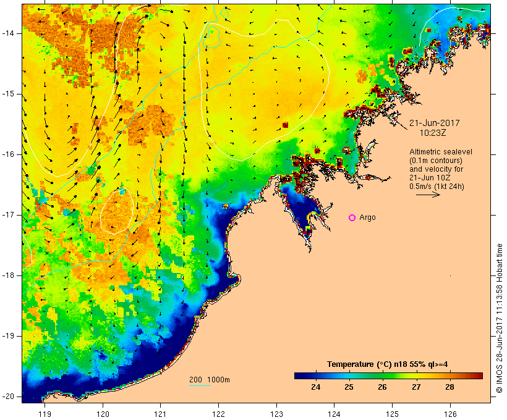Click the '121' longitude axis label
Image resolution: width=507 pixels, height=420 pixels.
click(160, 414)
